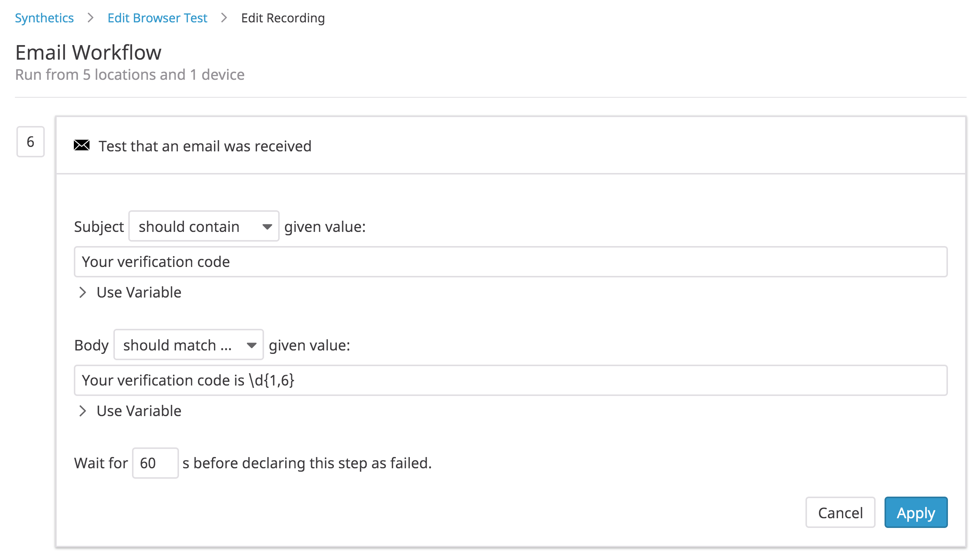
Task: Expand Use Variable under the Body field
Action: (139, 411)
